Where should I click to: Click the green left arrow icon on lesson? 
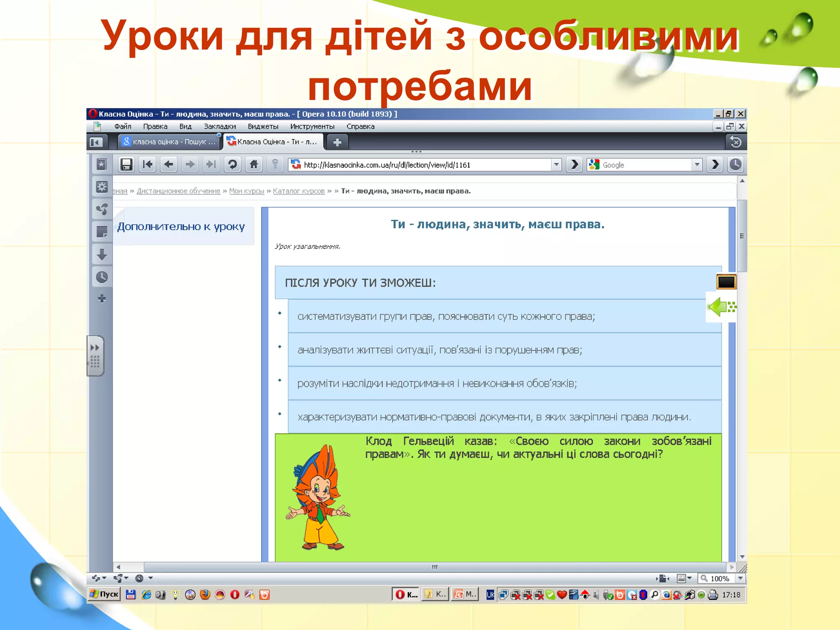tap(722, 307)
